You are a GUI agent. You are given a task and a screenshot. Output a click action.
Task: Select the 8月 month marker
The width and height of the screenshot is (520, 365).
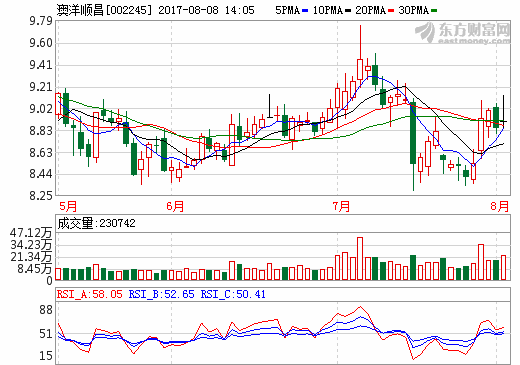click(500, 206)
